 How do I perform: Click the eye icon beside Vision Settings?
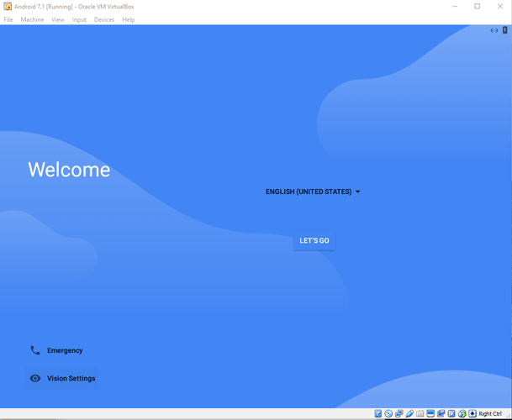click(x=35, y=378)
